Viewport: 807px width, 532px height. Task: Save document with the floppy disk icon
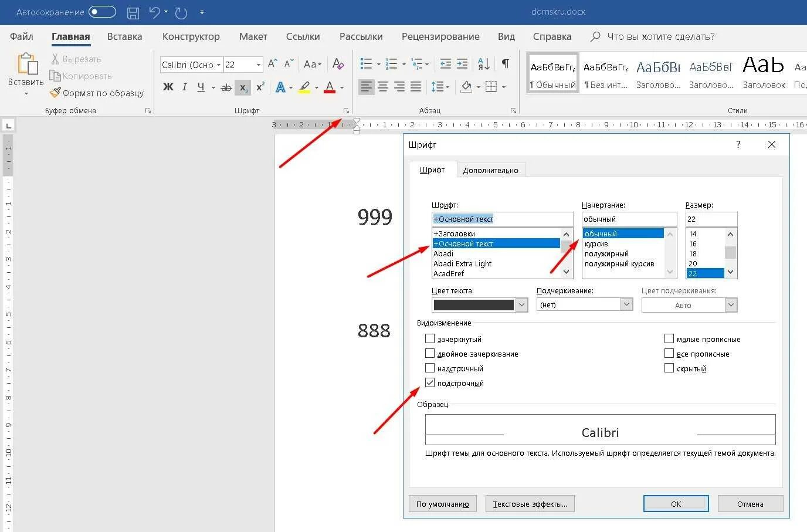coord(133,12)
